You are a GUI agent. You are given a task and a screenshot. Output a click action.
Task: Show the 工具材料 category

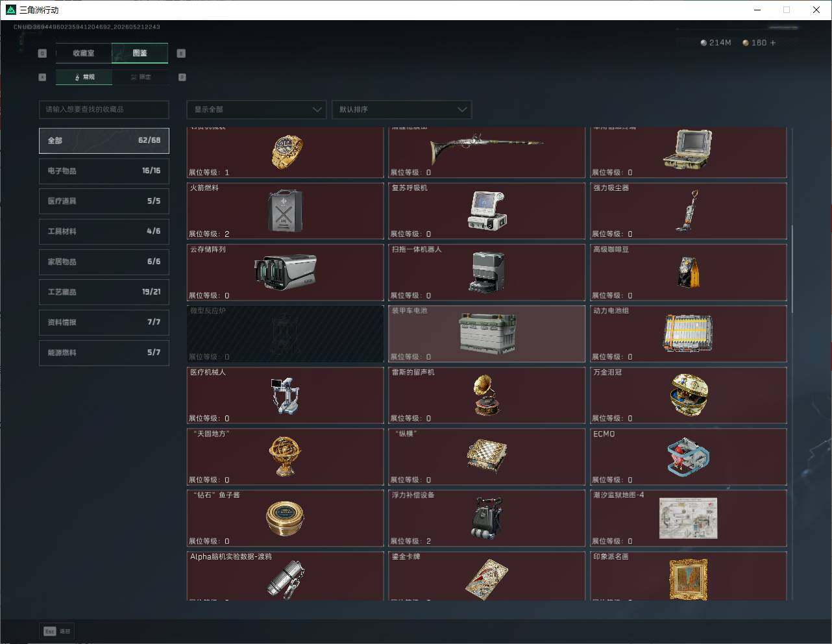[104, 231]
